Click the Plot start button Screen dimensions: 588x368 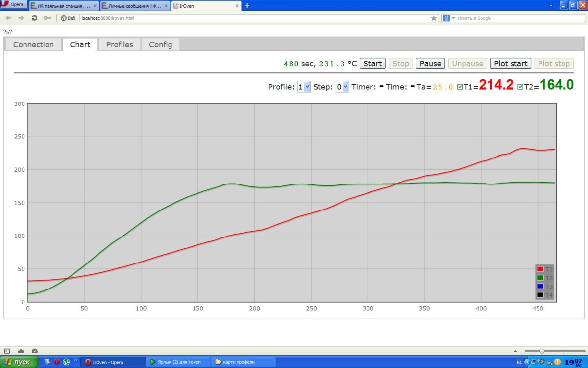(x=511, y=64)
